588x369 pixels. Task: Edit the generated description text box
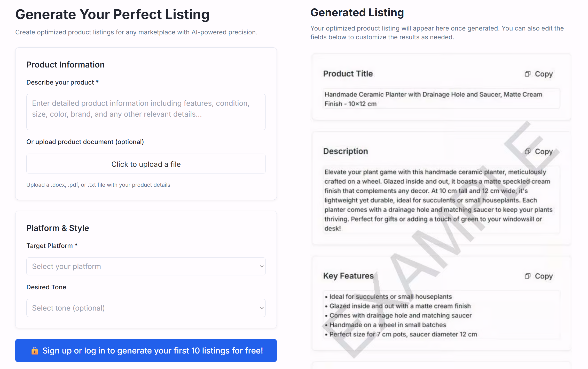[441, 200]
